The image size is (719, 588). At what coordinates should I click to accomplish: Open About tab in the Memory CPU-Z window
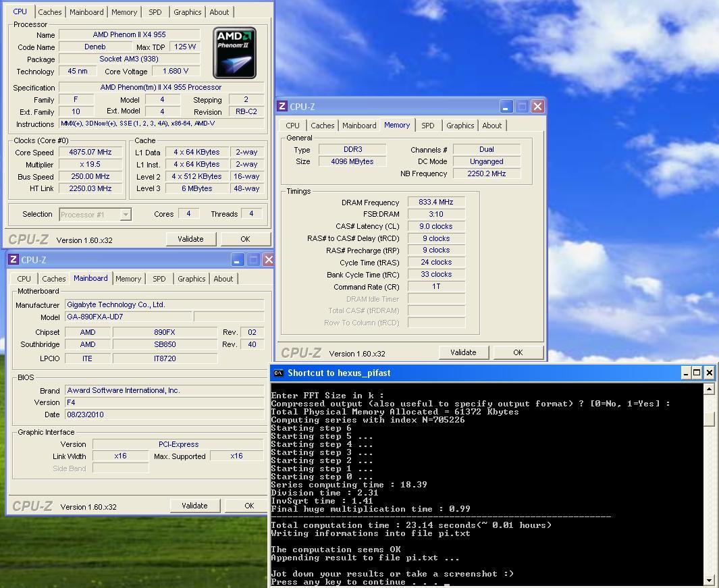tap(492, 126)
